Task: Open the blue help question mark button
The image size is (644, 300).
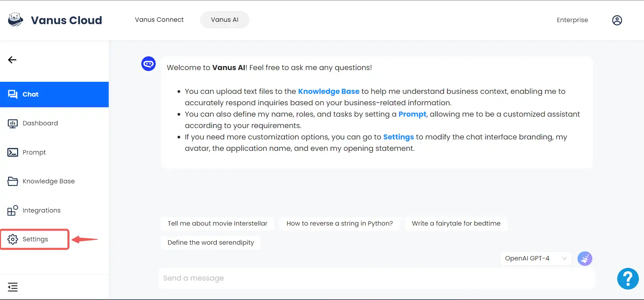Action: [x=628, y=279]
